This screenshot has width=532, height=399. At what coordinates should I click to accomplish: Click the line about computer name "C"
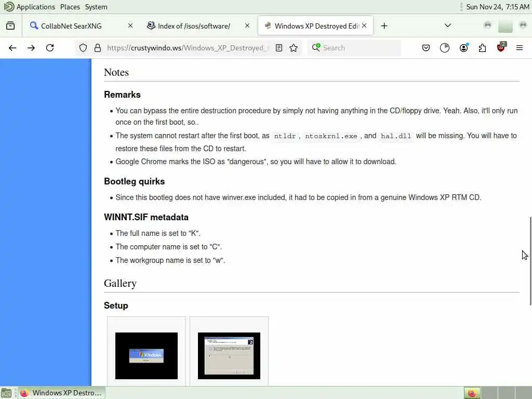(x=169, y=247)
